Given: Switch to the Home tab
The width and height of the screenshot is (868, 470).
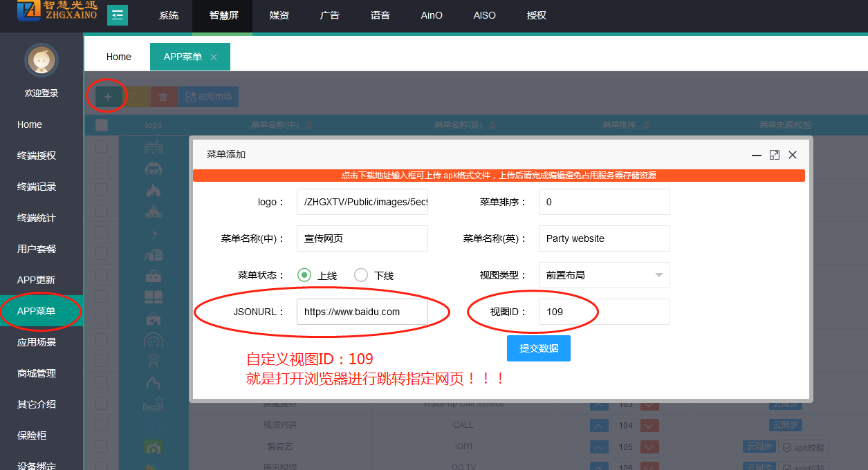Looking at the screenshot, I should point(118,57).
